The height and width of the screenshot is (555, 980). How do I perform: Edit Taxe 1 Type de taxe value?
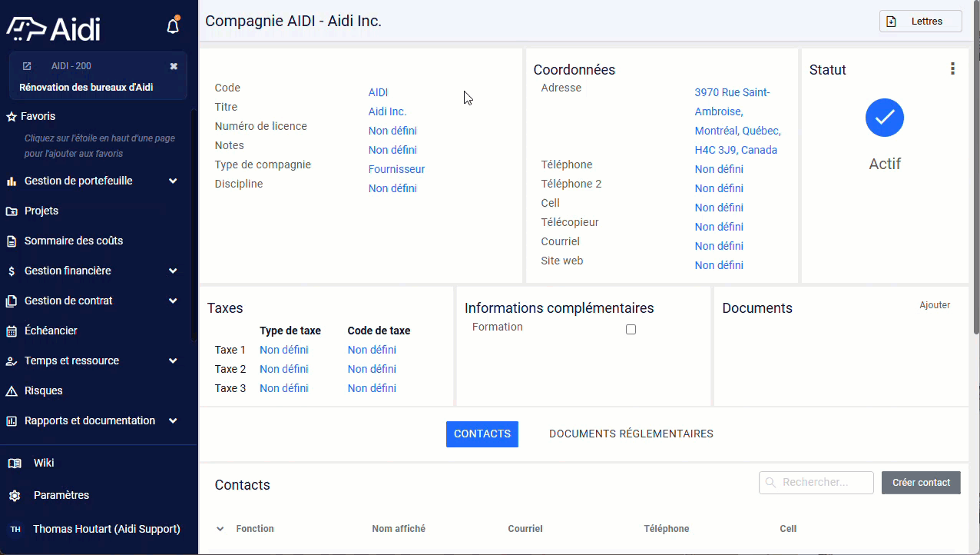(x=284, y=350)
